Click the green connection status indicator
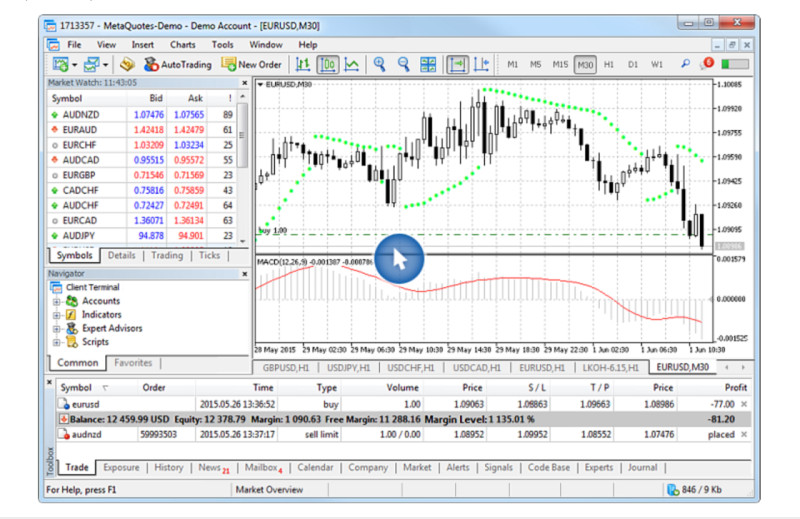800x519 pixels. point(734,64)
